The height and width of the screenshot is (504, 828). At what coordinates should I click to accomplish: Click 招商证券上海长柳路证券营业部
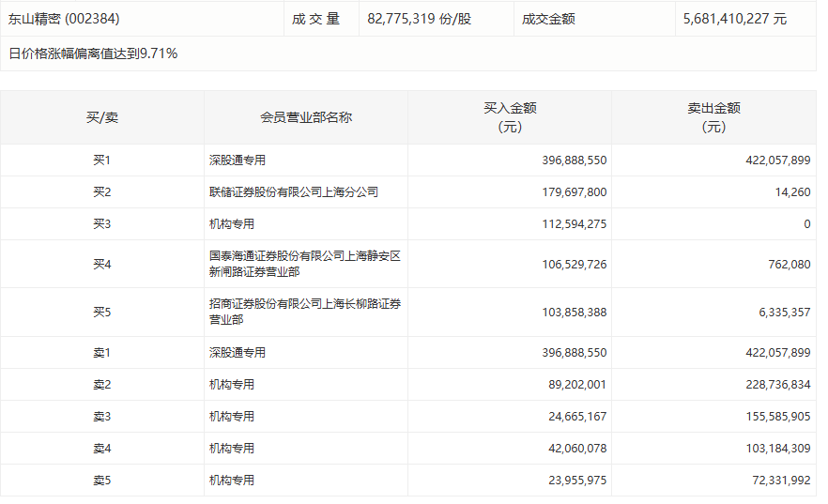click(305, 312)
